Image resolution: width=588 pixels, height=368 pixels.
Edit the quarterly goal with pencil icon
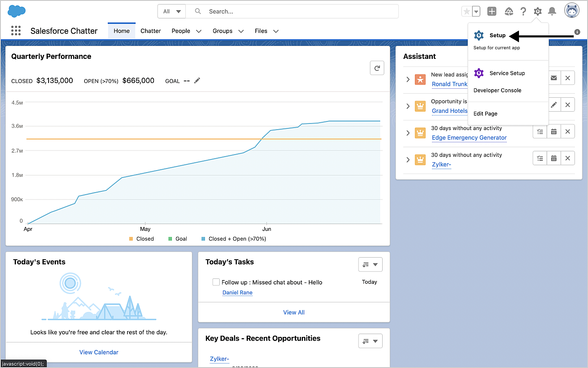coord(197,81)
